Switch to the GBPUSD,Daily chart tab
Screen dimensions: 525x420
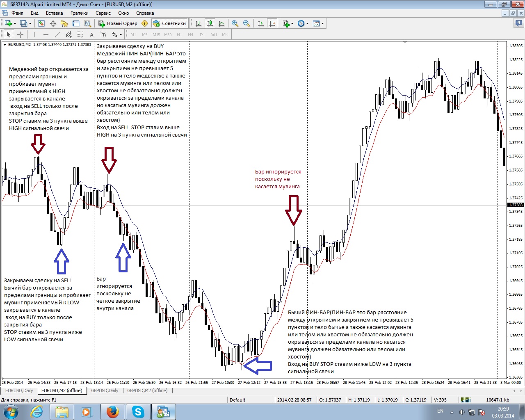point(105,390)
